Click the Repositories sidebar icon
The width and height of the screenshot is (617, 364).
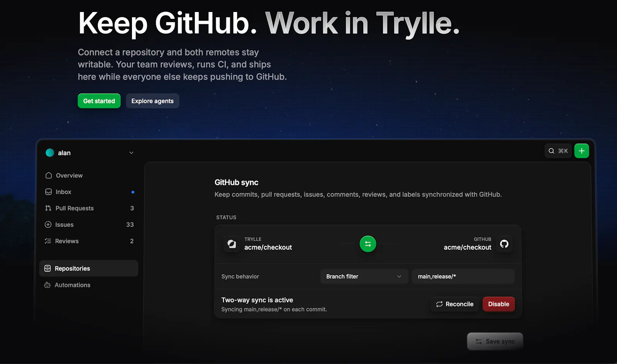(x=47, y=268)
